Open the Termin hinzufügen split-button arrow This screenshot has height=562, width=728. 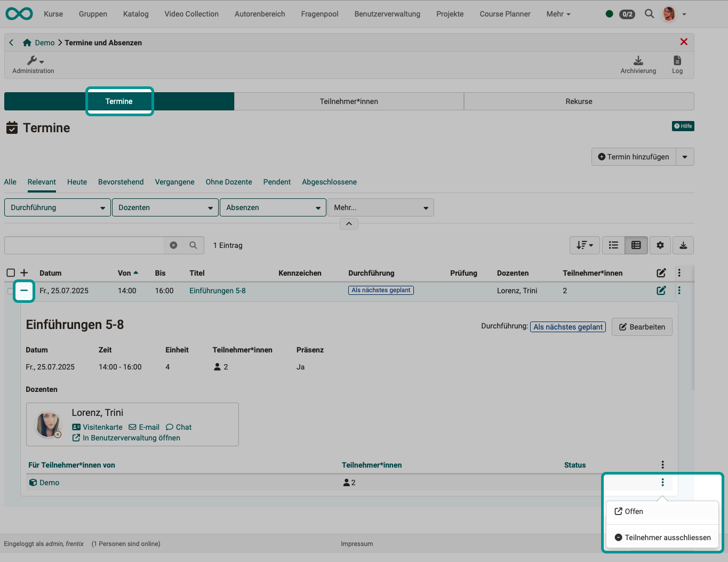685,157
